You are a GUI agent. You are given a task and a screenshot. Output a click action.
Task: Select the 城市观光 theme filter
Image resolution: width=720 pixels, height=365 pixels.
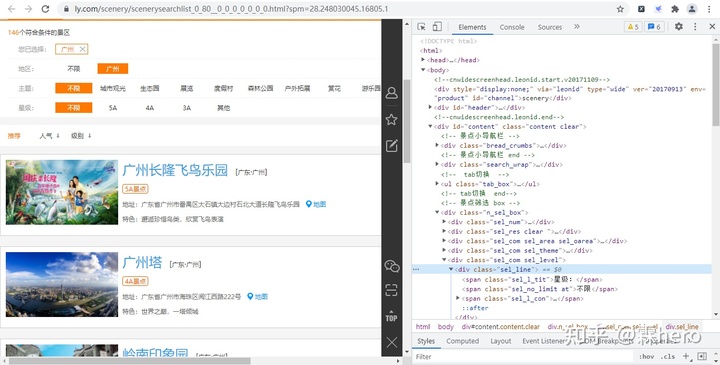112,88
